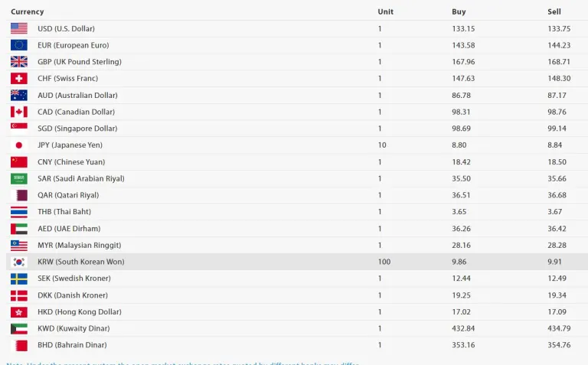Click the Kuwait flag icon
The width and height of the screenshot is (588, 365).
click(19, 328)
